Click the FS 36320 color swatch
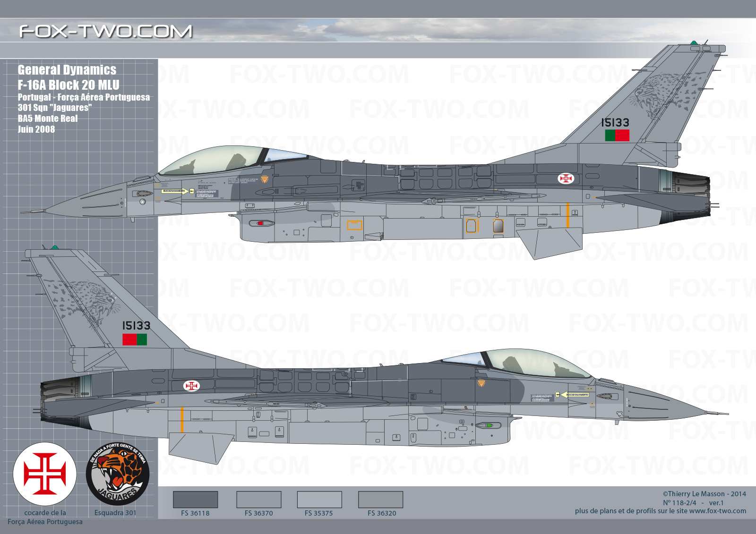The image size is (756, 534). click(380, 500)
